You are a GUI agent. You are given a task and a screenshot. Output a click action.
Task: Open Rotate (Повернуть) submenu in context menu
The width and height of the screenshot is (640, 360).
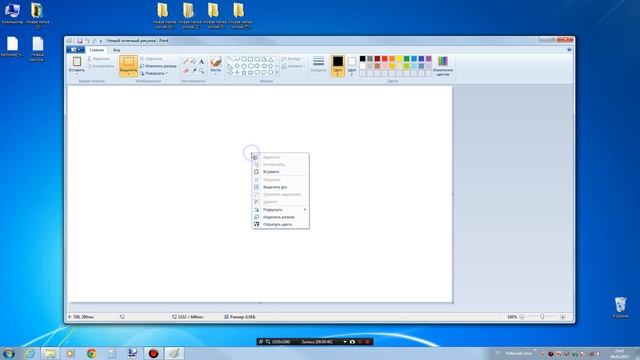tap(281, 209)
